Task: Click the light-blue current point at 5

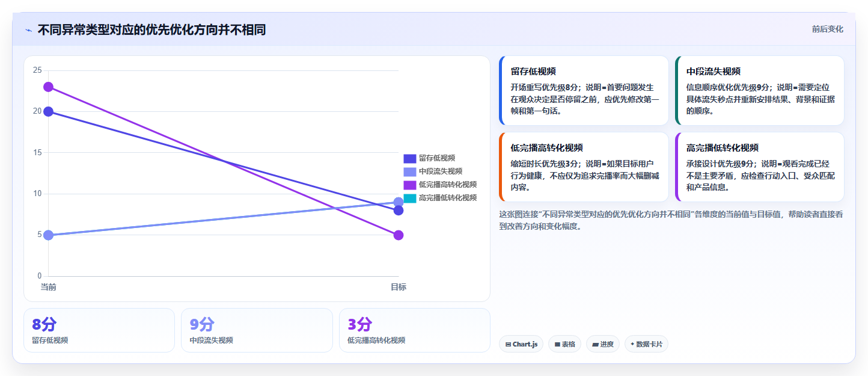Action: (49, 235)
